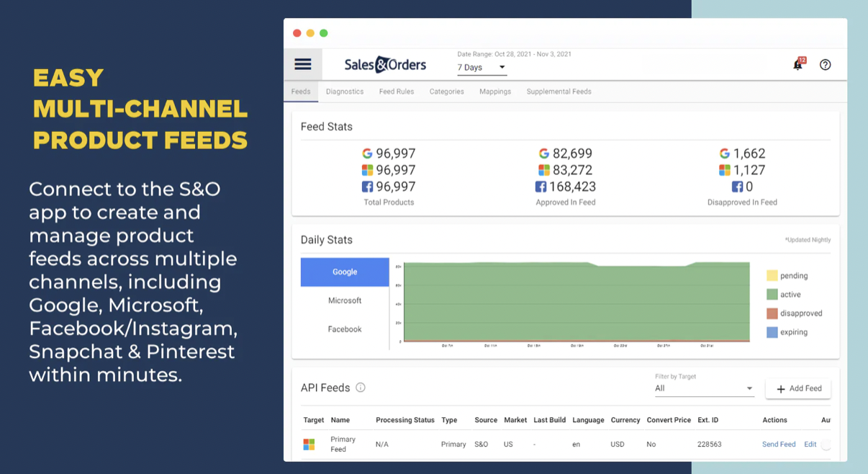Click the Sales&Orders logo
The image size is (868, 474).
(385, 64)
